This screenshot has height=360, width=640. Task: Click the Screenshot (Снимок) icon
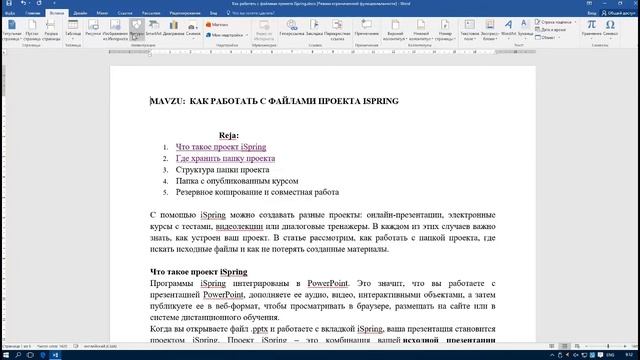pyautogui.click(x=193, y=29)
